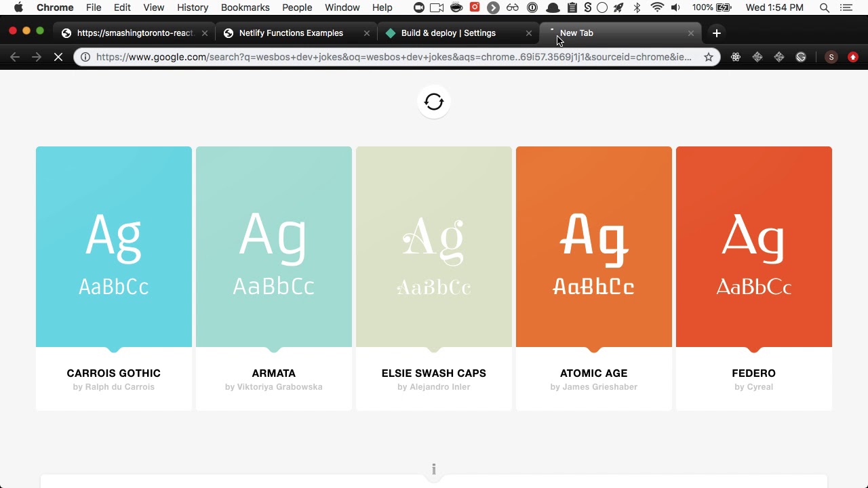Click author 'by Cyreal' text
This screenshot has height=488, width=868.
pos(754,387)
